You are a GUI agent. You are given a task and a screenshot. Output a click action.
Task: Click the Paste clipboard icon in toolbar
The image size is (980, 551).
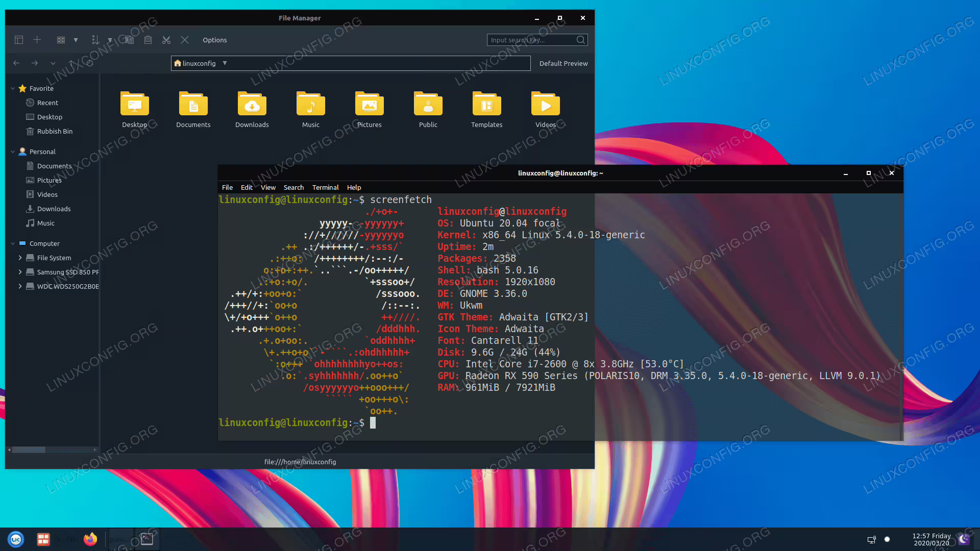coord(148,40)
